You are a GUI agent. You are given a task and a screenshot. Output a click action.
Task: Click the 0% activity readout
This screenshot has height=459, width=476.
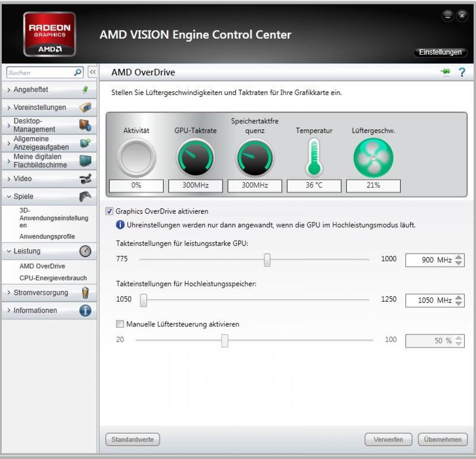(x=136, y=186)
